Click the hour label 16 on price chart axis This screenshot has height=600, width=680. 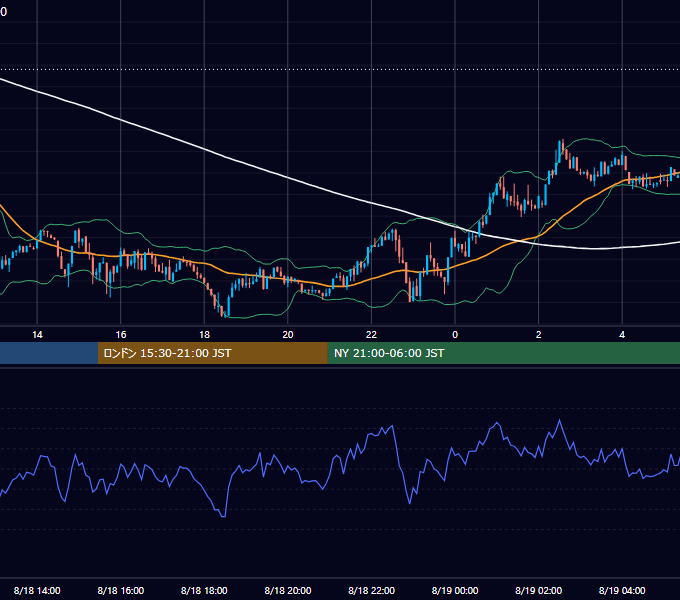pyautogui.click(x=121, y=335)
